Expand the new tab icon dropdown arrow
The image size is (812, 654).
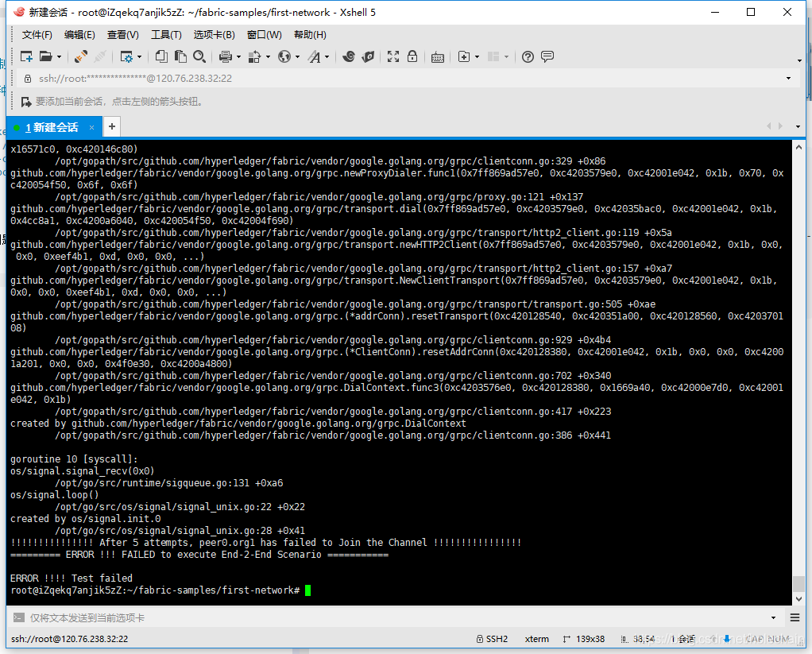477,56
